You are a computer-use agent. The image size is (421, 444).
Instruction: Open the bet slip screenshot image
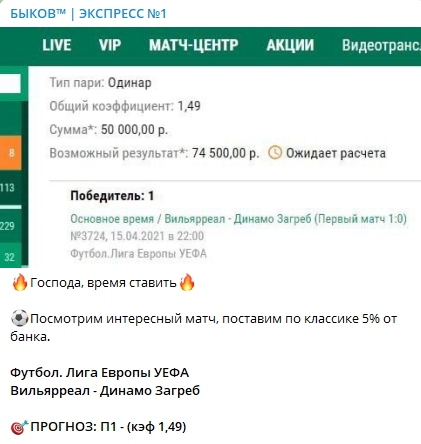pyautogui.click(x=210, y=147)
